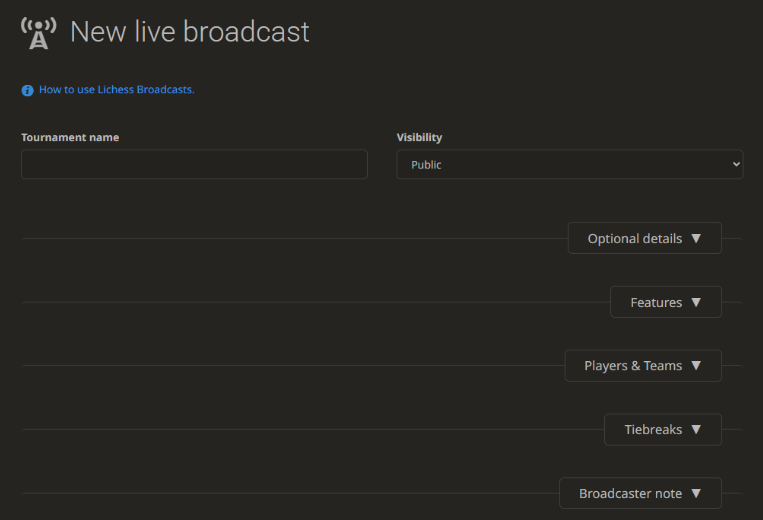Click the triangle beside Players & Teams
Viewport: 763px width, 520px height.
(696, 366)
